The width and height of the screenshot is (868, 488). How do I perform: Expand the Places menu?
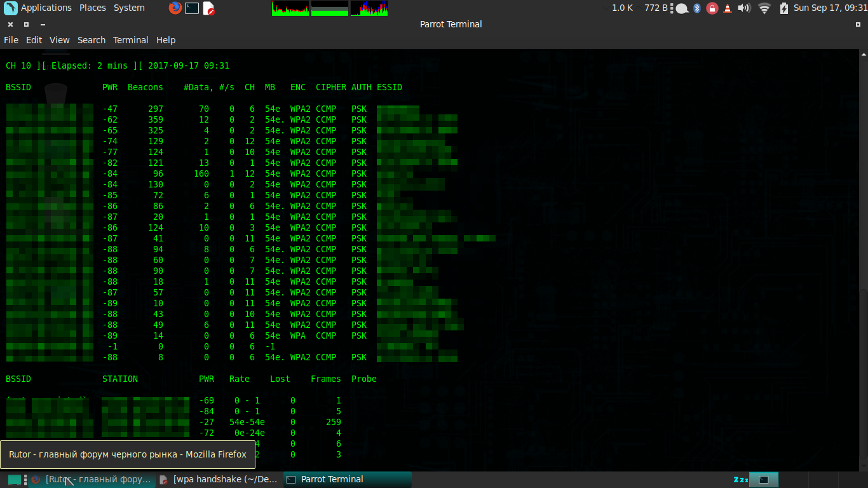[x=93, y=8]
